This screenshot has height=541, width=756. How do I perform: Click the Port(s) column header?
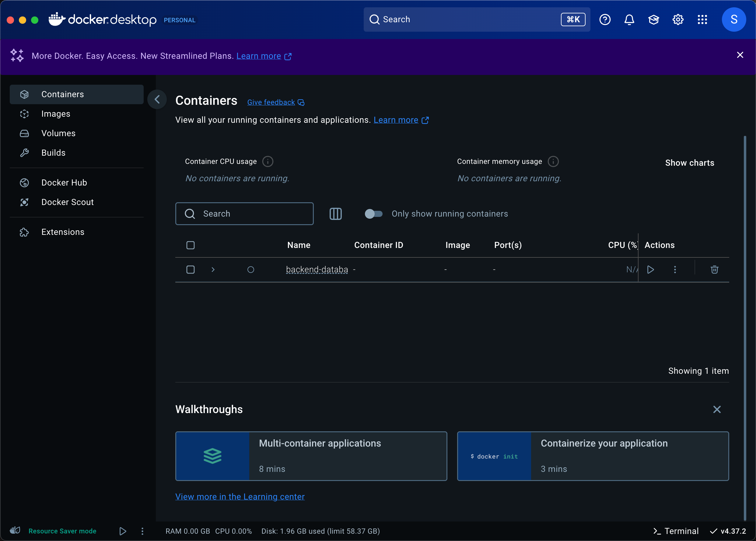508,245
